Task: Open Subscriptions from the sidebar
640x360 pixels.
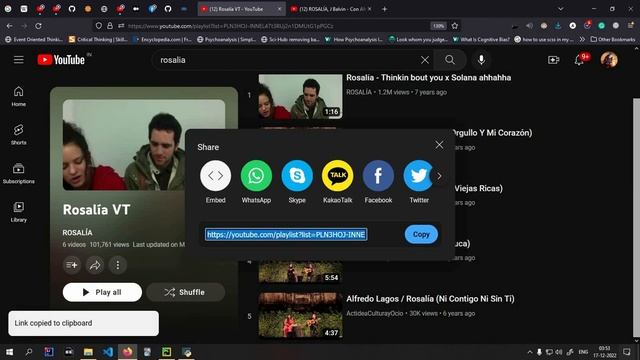Action: click(x=18, y=173)
